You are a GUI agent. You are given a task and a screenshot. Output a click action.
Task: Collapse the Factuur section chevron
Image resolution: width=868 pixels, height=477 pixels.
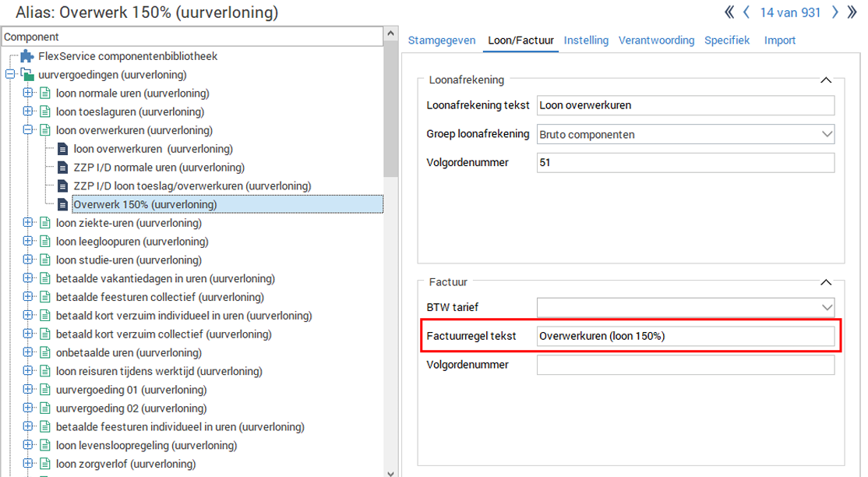click(x=827, y=282)
